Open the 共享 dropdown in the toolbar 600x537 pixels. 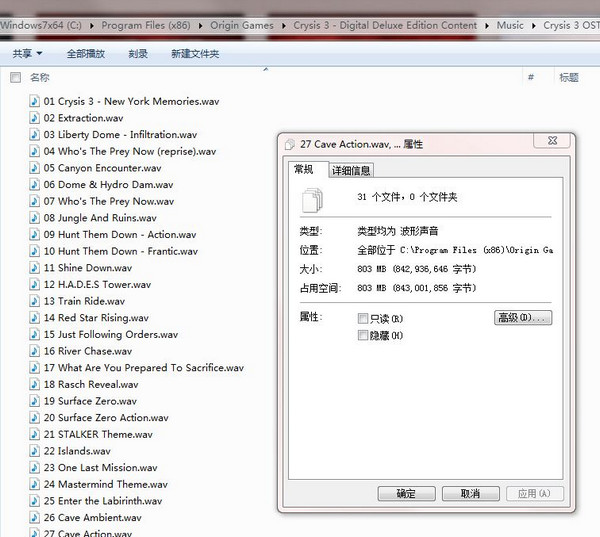coord(27,54)
